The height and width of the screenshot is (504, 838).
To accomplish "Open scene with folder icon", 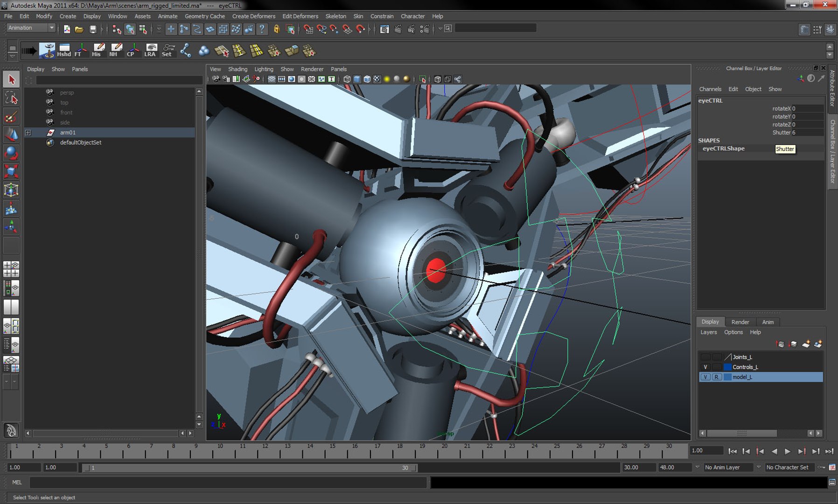I will click(x=79, y=29).
